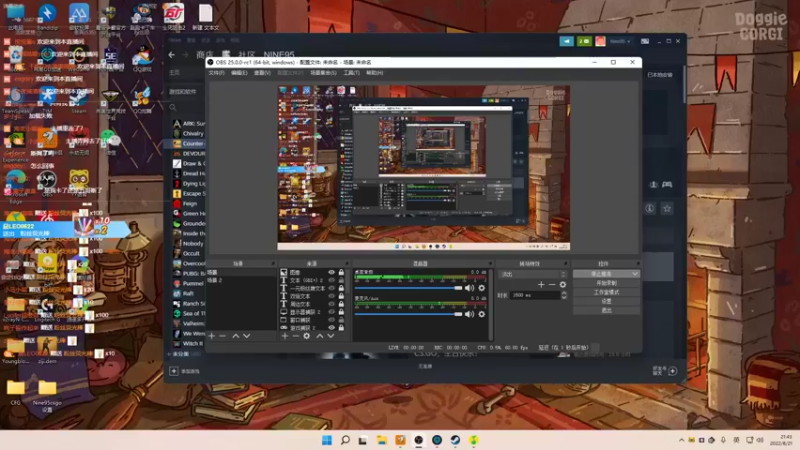
Task: Click Steam Big Picture mode icon
Action: (645, 41)
